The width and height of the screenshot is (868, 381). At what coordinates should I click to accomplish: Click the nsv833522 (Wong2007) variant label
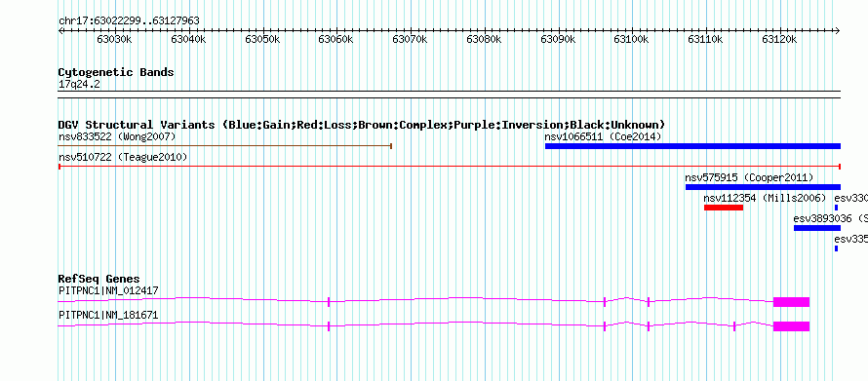click(x=117, y=136)
